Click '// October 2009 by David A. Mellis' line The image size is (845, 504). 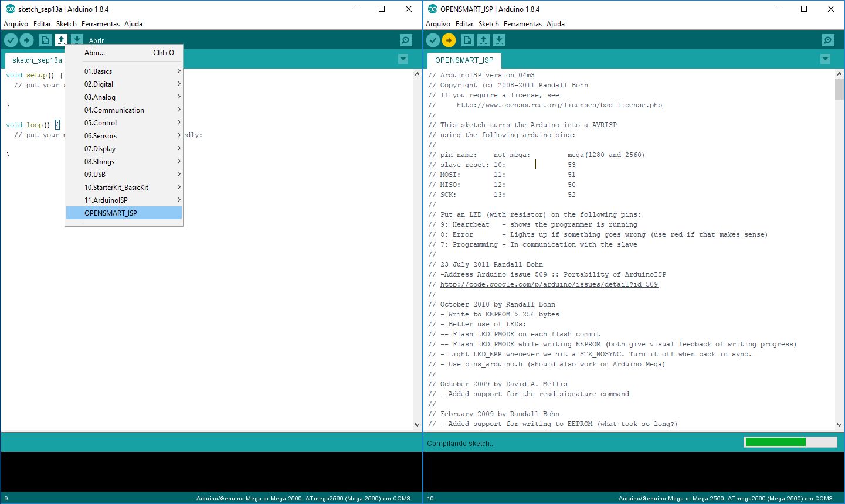(x=498, y=384)
